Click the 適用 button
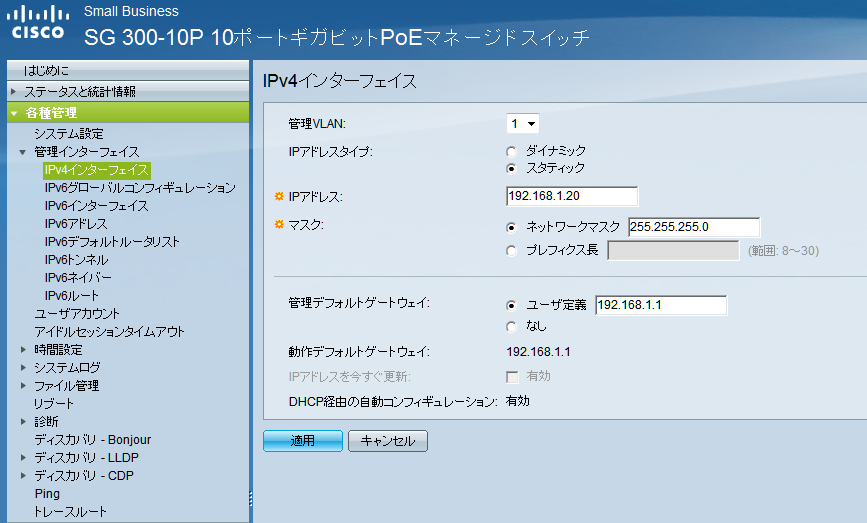This screenshot has width=867, height=523. [303, 441]
